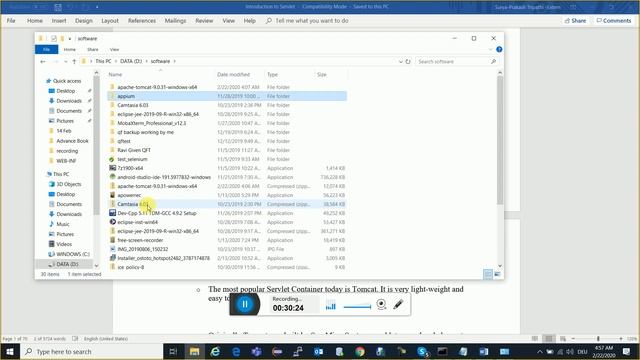
Task: Open Music in navigation pane
Action: coord(62,224)
